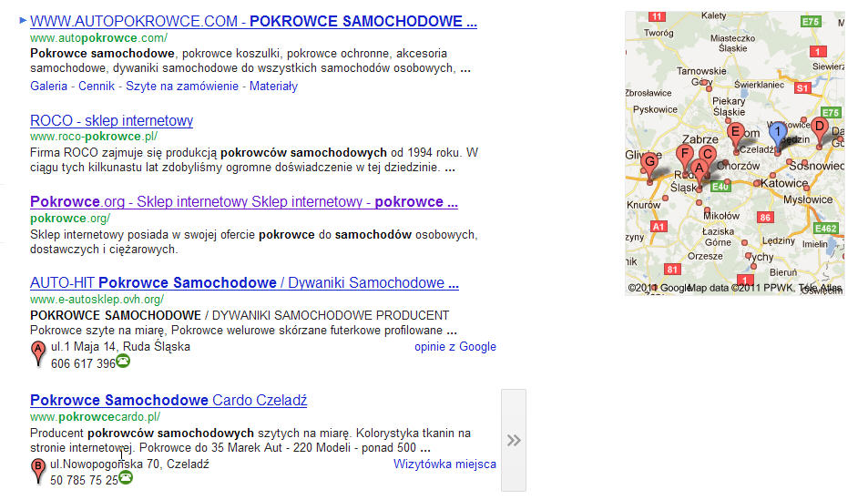Click the A1 road sign on map

point(659,227)
